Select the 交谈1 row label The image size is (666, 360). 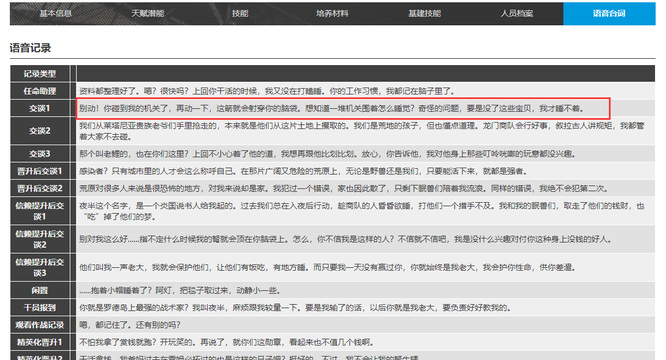click(40, 108)
